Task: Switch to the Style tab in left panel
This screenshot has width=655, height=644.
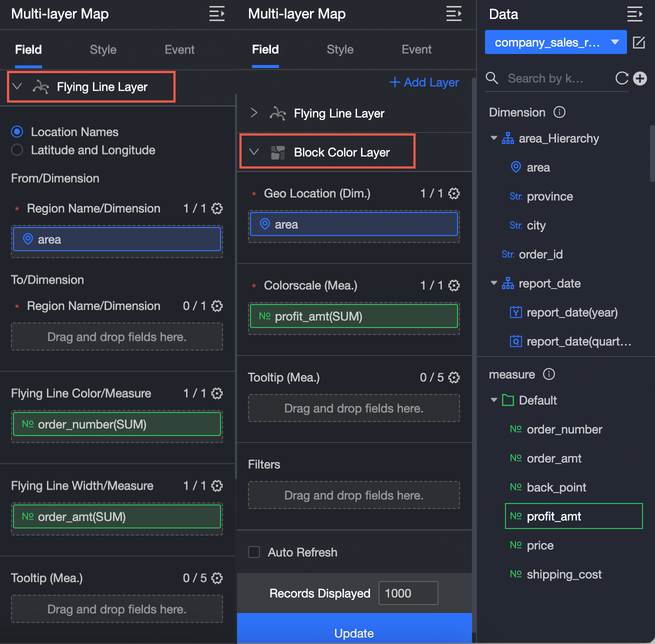Action: [x=103, y=49]
